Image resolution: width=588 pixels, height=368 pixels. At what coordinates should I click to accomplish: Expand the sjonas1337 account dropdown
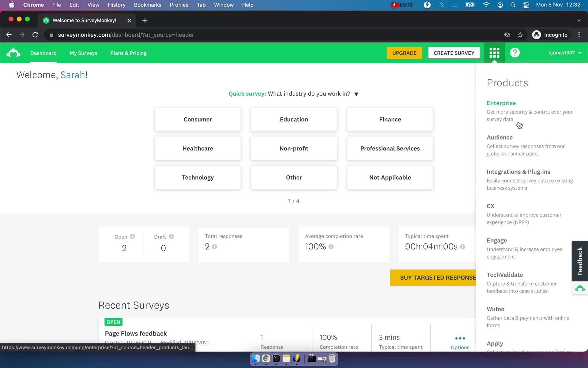[x=565, y=53]
